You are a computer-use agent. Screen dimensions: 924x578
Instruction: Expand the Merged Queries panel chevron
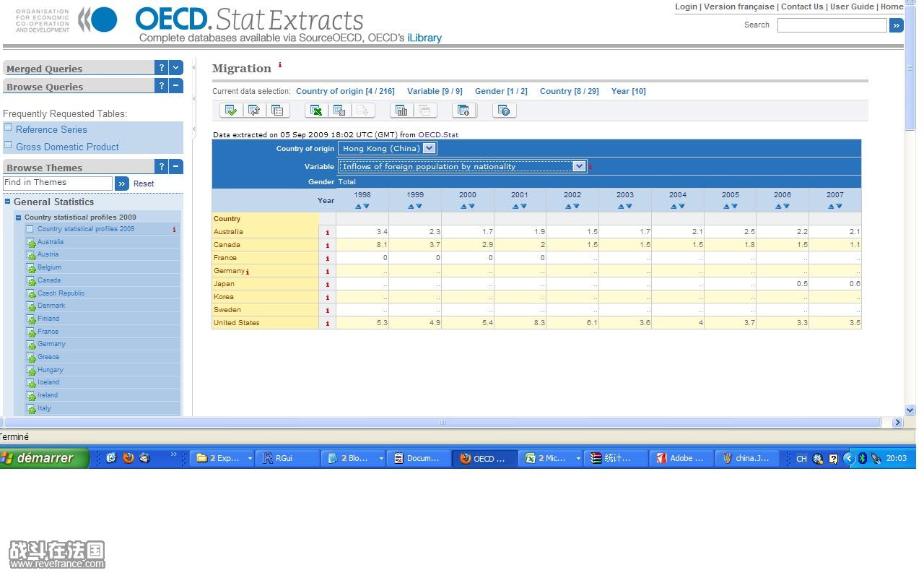tap(176, 68)
